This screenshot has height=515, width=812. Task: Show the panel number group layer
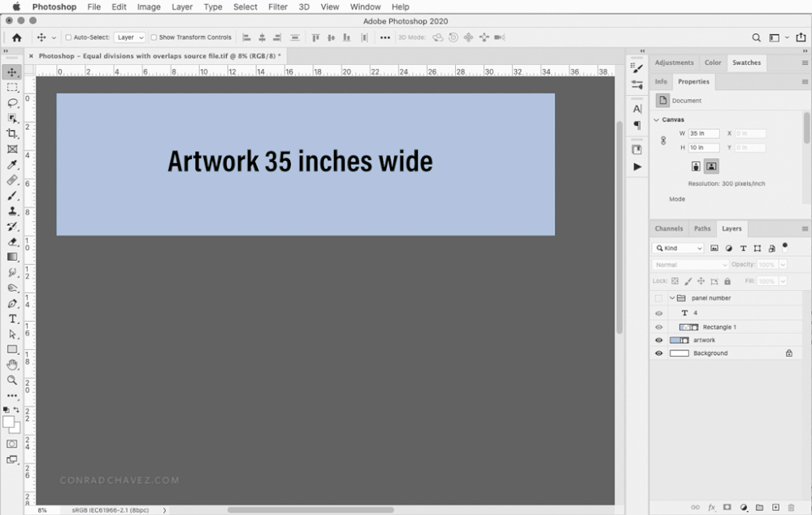[x=658, y=298]
